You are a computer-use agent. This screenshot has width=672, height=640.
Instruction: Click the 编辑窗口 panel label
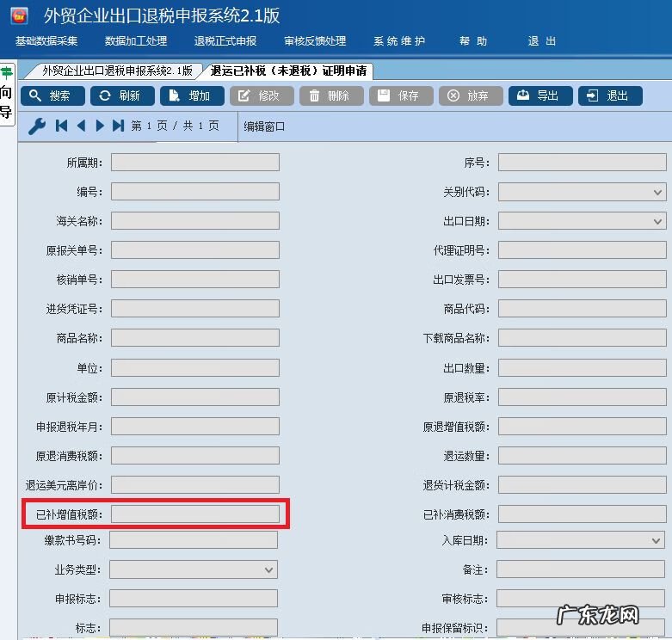point(264,126)
